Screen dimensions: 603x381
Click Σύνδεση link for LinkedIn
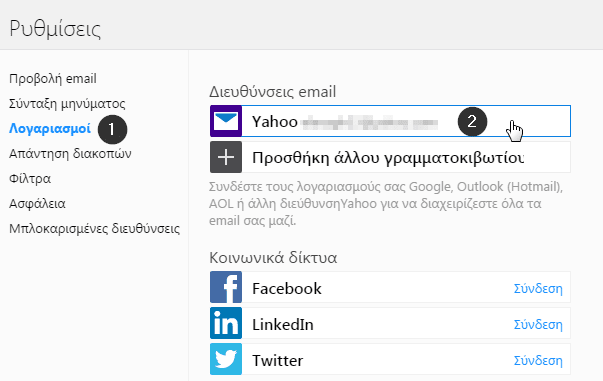538,324
